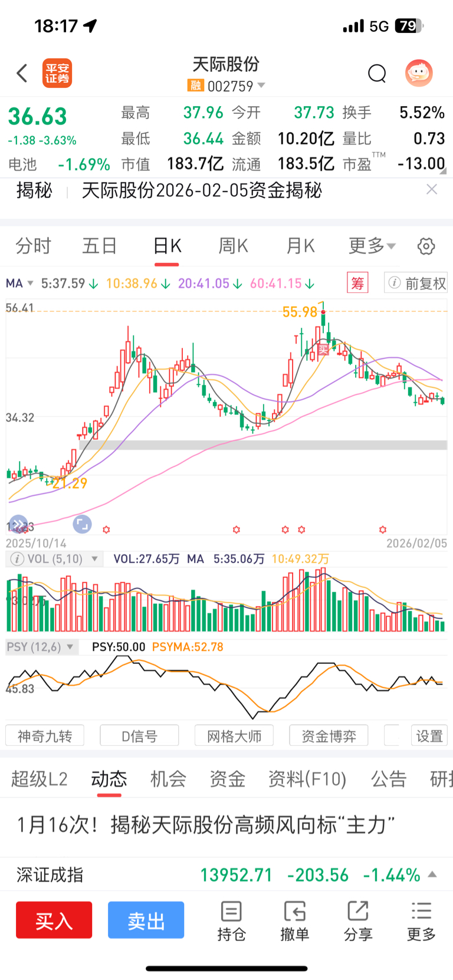Open news 1月16次！揭秘天际股份高频风向标

[x=206, y=825]
